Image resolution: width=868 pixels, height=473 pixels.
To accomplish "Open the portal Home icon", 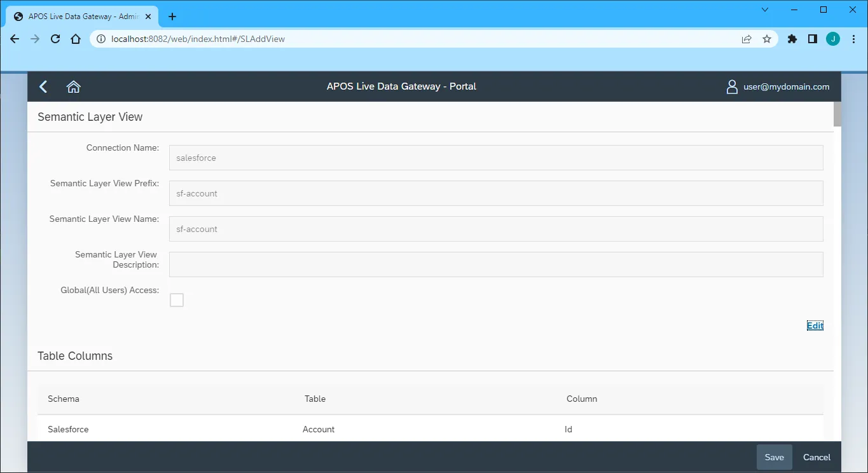I will coord(74,87).
